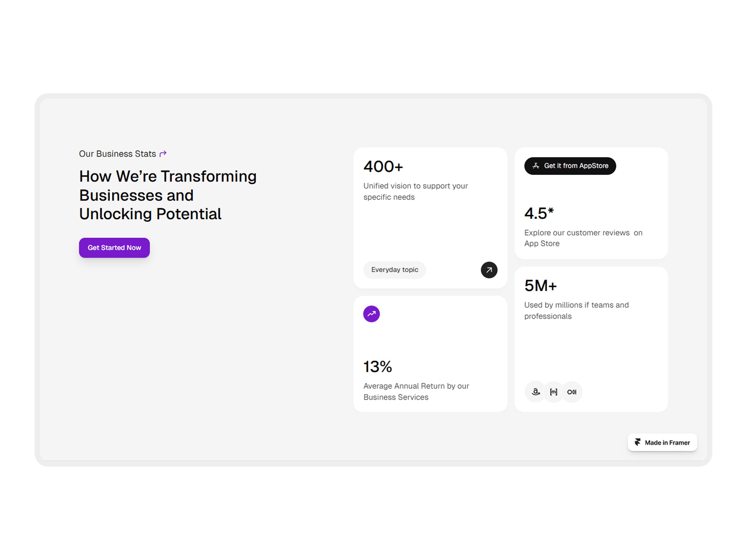Viewport: 747px width, 560px height.
Task: Click the 5M+ statistic number
Action: (540, 286)
